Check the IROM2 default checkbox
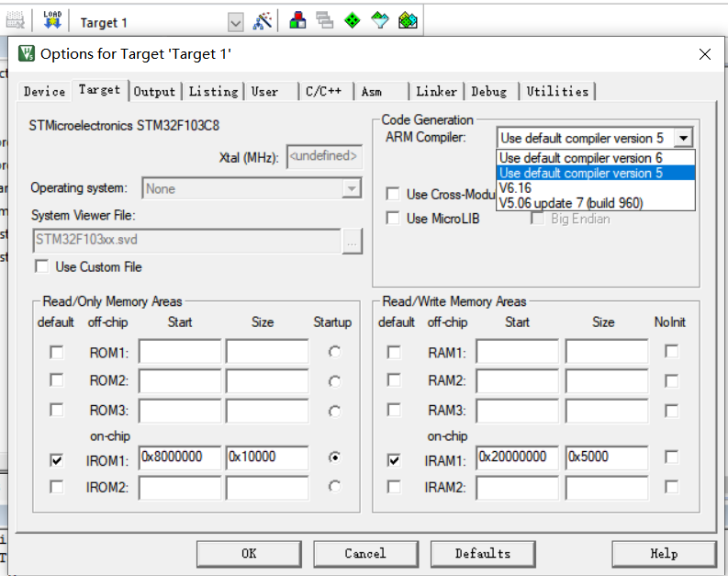Image resolution: width=728 pixels, height=576 pixels. point(57,487)
